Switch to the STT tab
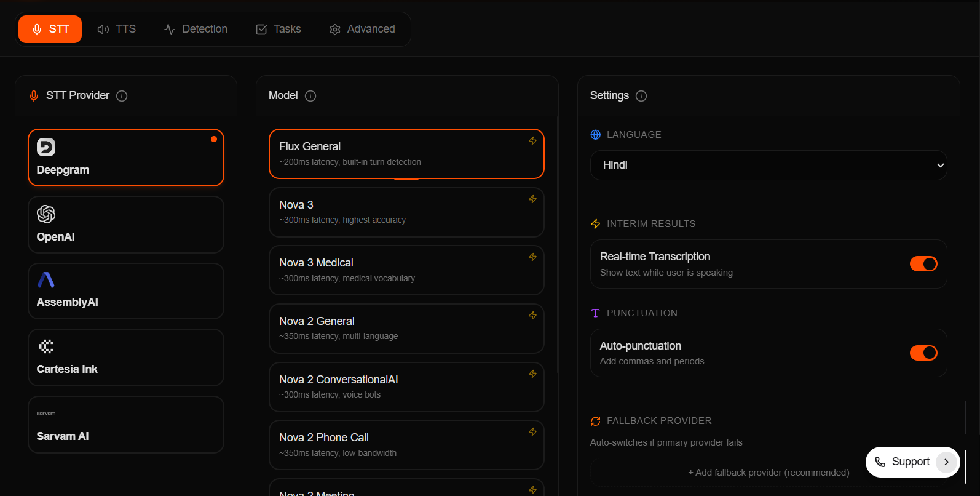Screen dimensions: 980x496 [50, 29]
